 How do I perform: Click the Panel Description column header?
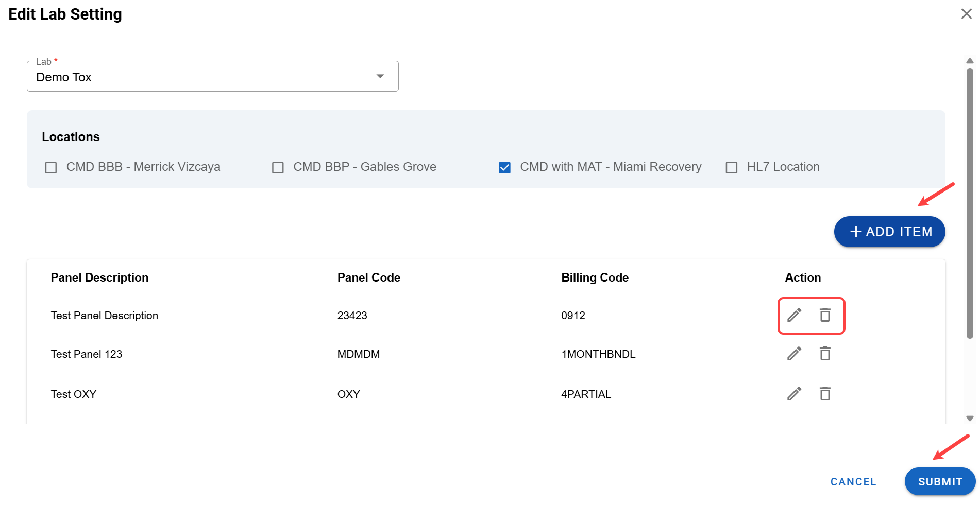point(99,277)
